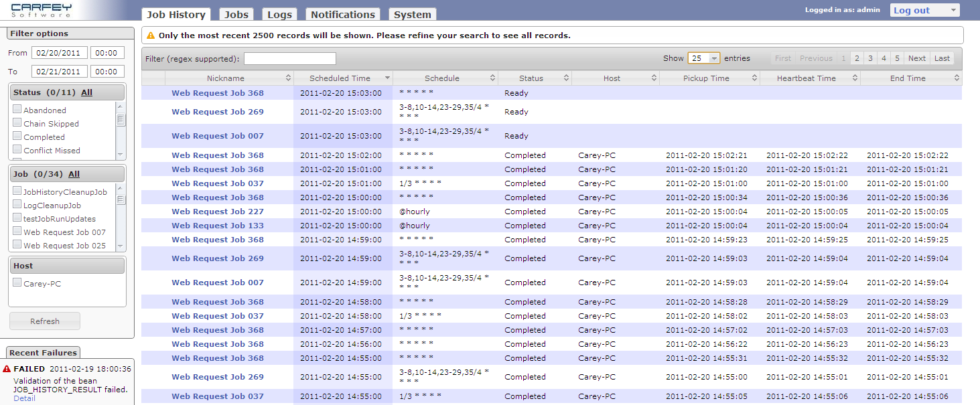Open the Notifications tab
The image size is (980, 405).
tap(342, 14)
